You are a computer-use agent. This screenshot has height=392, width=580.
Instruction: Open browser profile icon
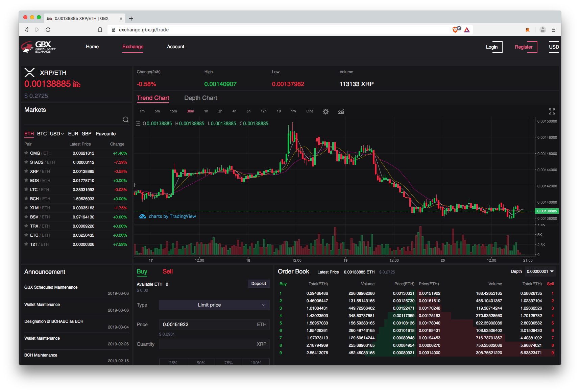(543, 30)
